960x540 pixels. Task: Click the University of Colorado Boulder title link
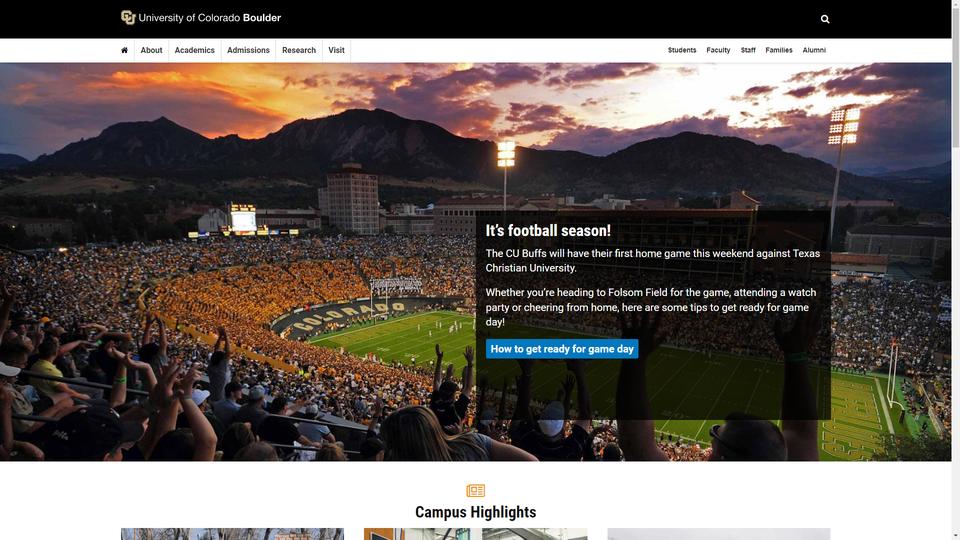pos(209,18)
